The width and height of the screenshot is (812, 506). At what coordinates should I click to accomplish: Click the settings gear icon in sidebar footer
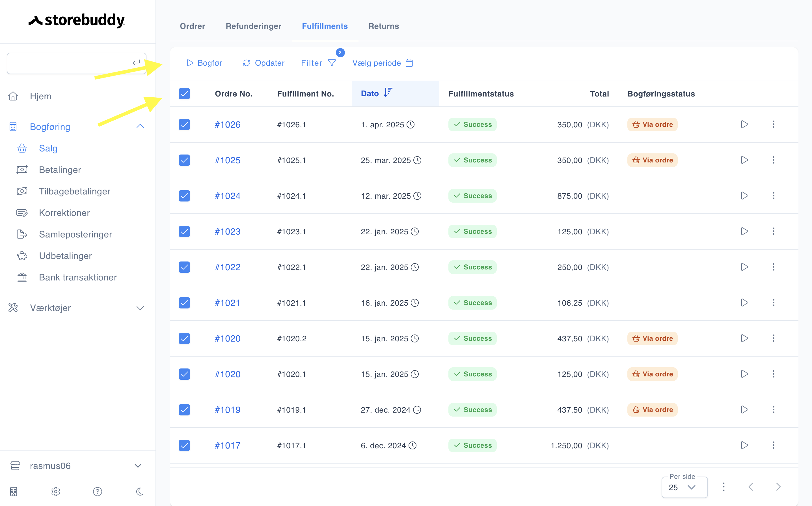[55, 491]
